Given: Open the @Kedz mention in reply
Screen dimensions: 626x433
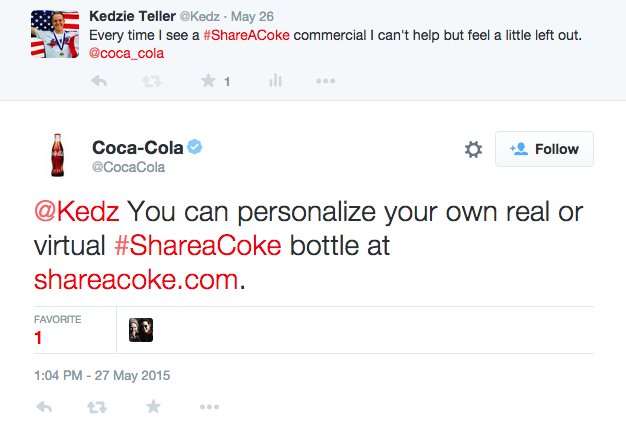Looking at the screenshot, I should coord(76,213).
